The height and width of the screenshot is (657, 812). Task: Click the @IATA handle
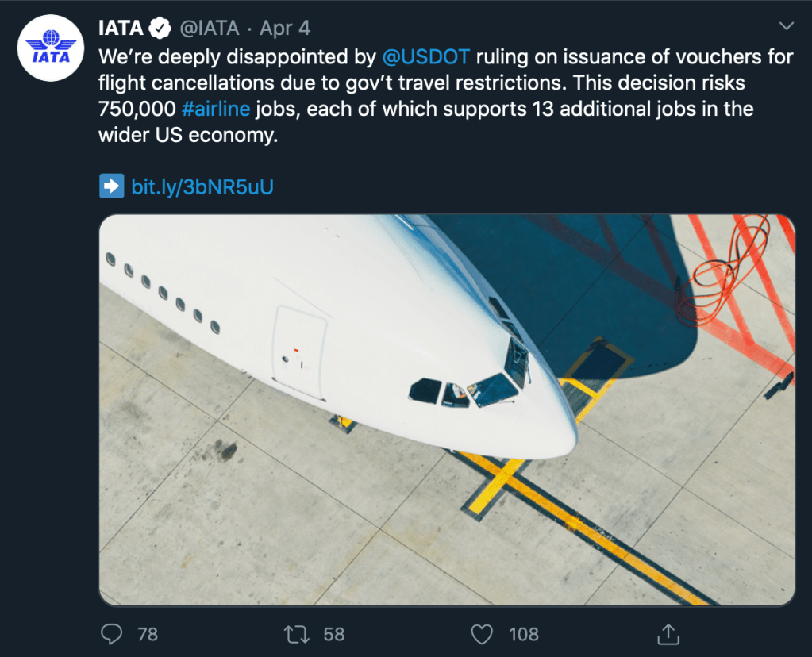tap(208, 29)
